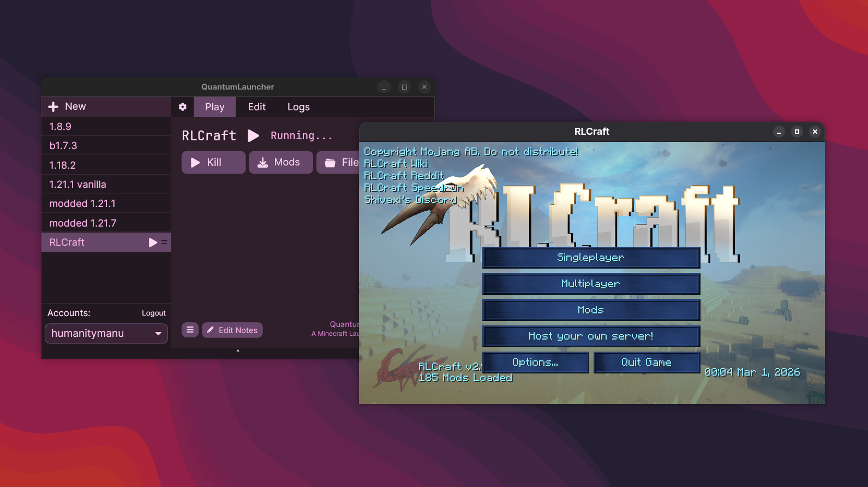Open the Mods download button in the launcher
Screen dimensions: 868x487
tap(280, 163)
